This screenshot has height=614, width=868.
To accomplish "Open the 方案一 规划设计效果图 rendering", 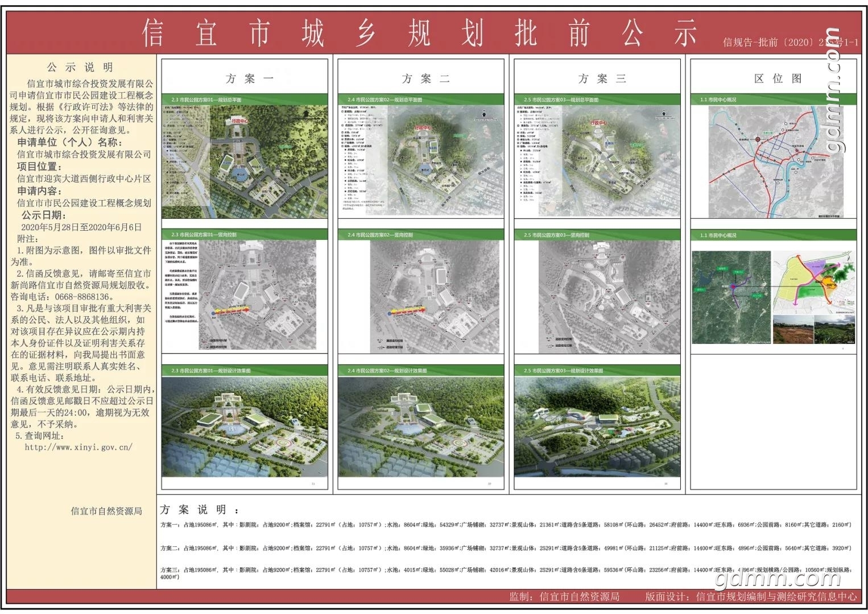I will pyautogui.click(x=245, y=426).
